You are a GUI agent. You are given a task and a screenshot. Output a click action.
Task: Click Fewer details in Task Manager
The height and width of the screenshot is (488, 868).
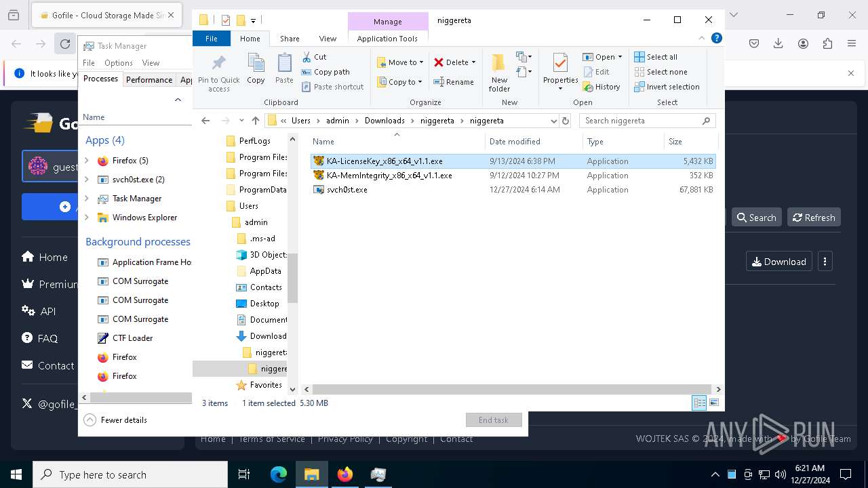[x=115, y=420]
